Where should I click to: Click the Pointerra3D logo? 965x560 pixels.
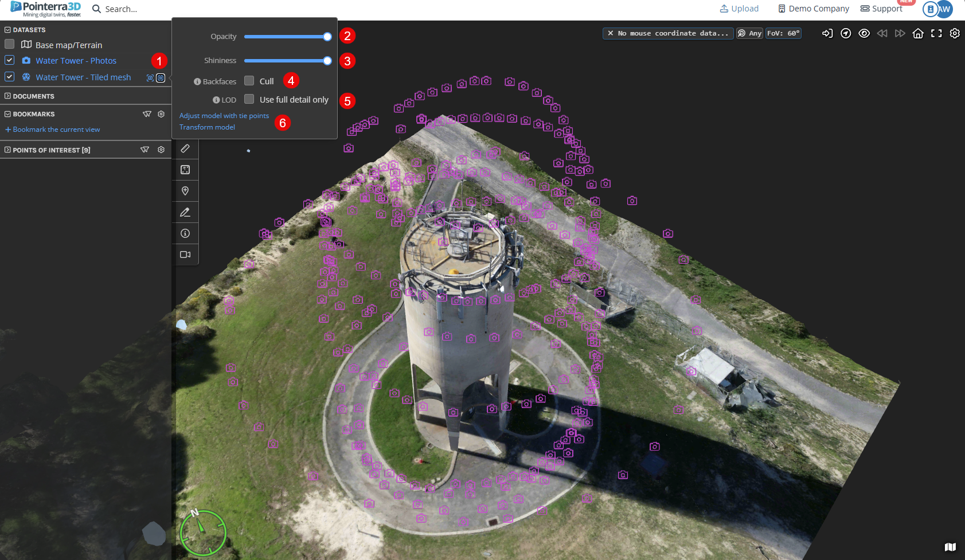tap(46, 9)
